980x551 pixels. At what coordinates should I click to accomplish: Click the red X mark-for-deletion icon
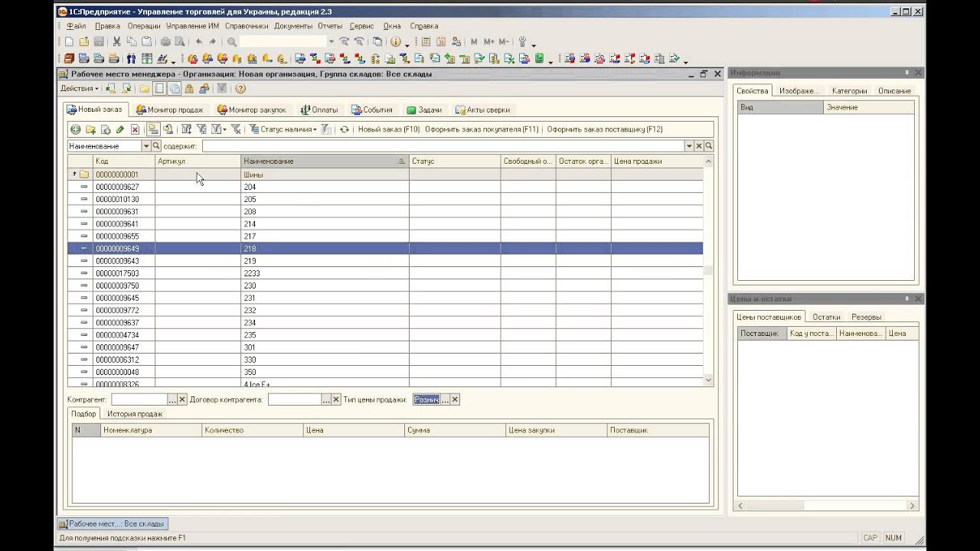[x=136, y=129]
